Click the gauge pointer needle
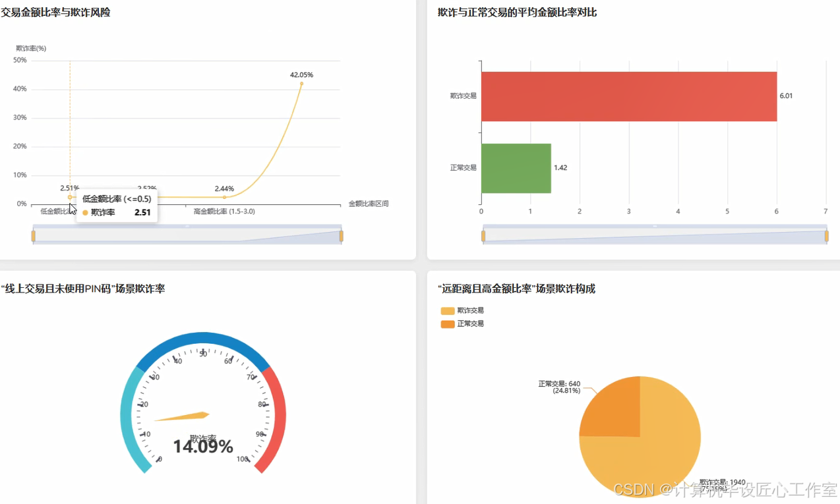 183,416
